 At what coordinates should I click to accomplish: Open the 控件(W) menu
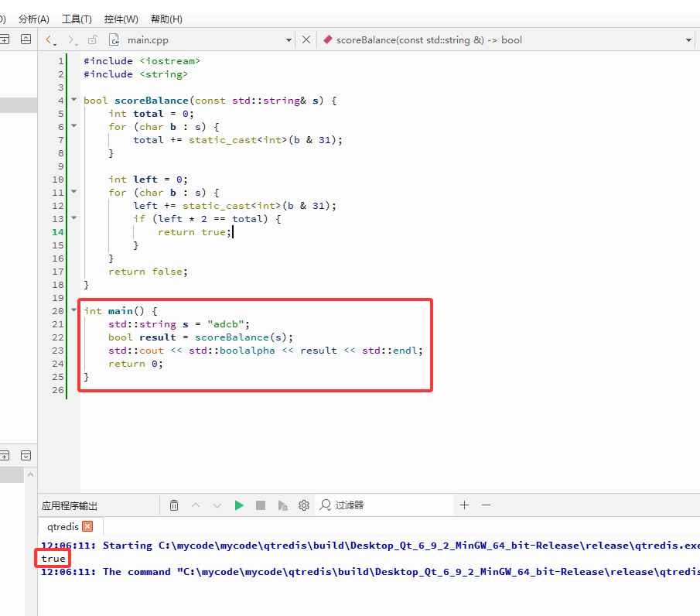coord(121,19)
